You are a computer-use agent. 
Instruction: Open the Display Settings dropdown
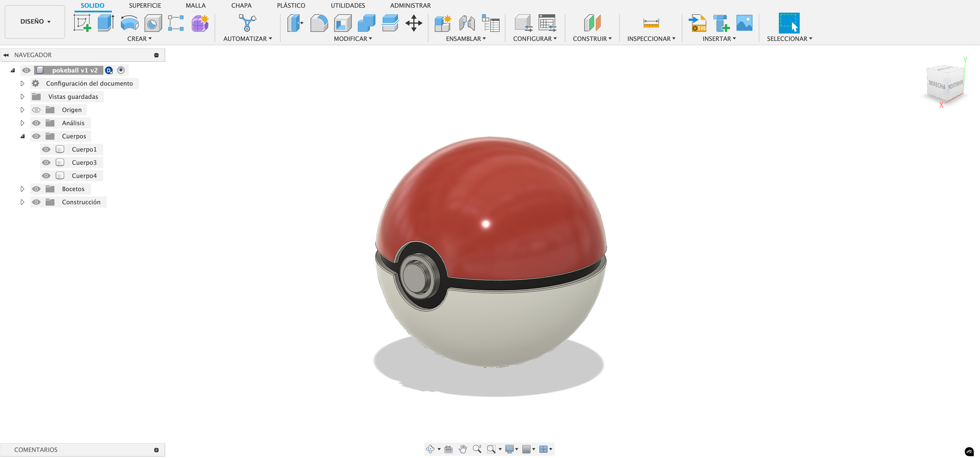tap(512, 449)
